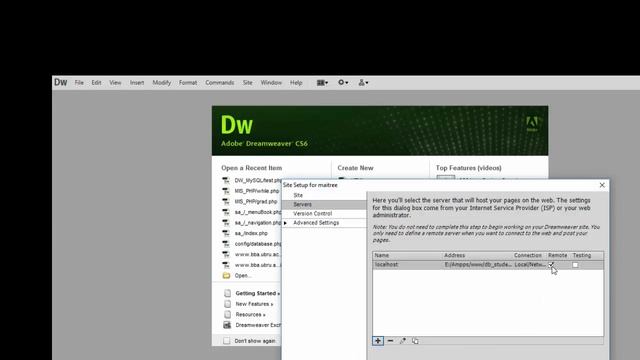Viewport: 640px width, 360px height.
Task: Open the Edit menu
Action: [x=96, y=82]
